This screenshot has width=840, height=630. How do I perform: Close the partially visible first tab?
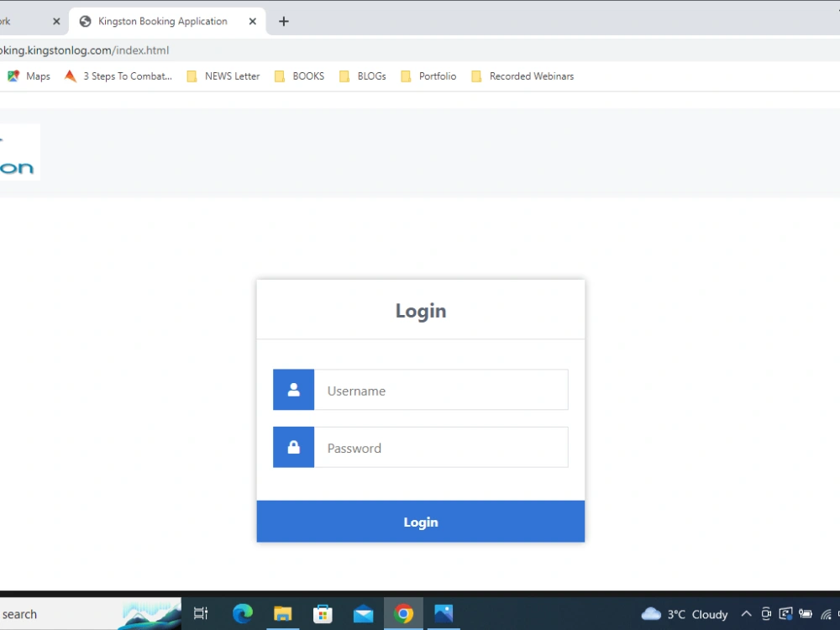(x=56, y=22)
